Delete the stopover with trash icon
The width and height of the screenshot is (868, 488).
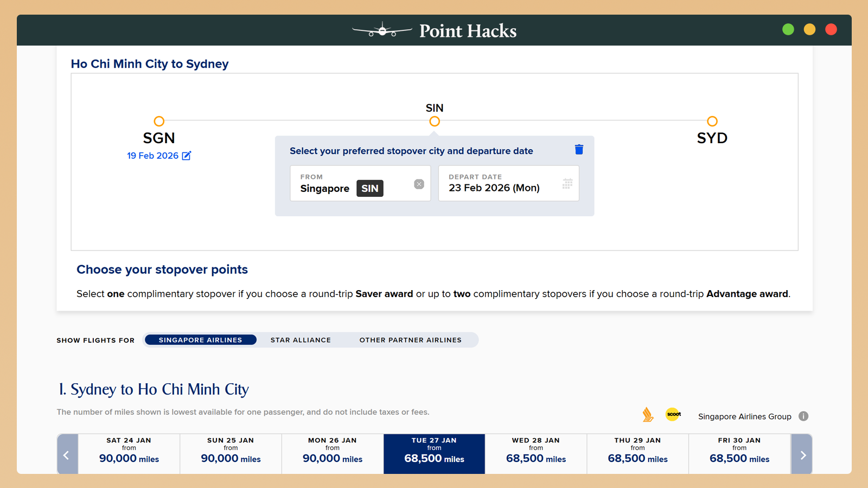(579, 150)
